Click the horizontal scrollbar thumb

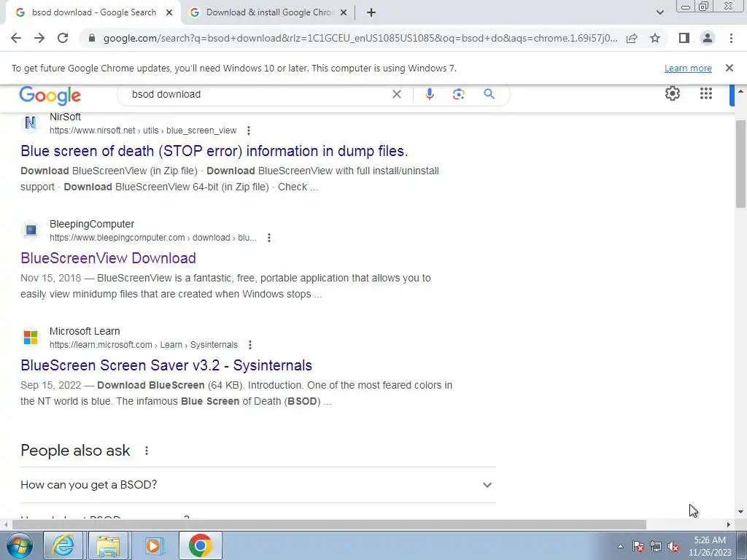pos(329,525)
